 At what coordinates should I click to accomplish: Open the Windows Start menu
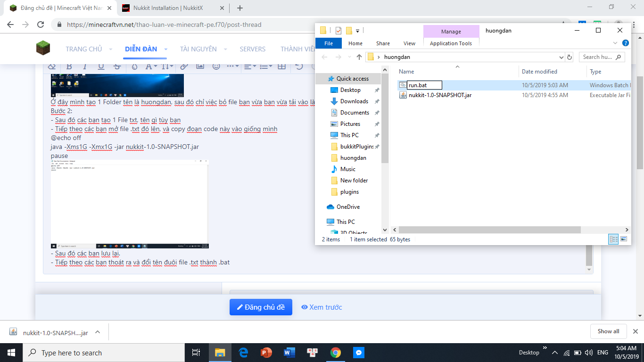(11, 353)
